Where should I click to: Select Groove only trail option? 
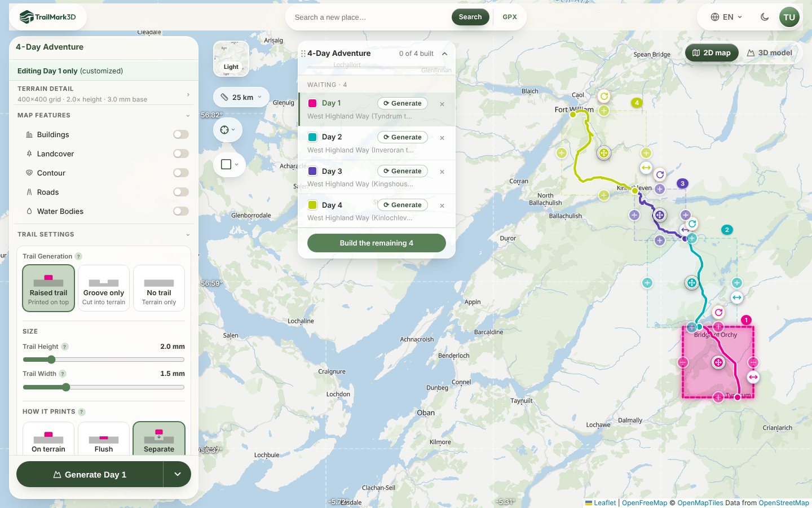click(104, 288)
